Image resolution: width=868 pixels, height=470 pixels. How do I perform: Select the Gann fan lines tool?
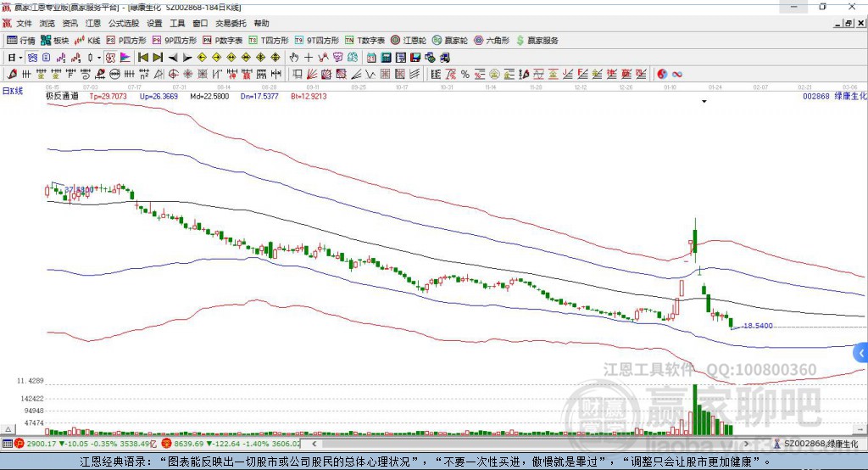click(312, 74)
